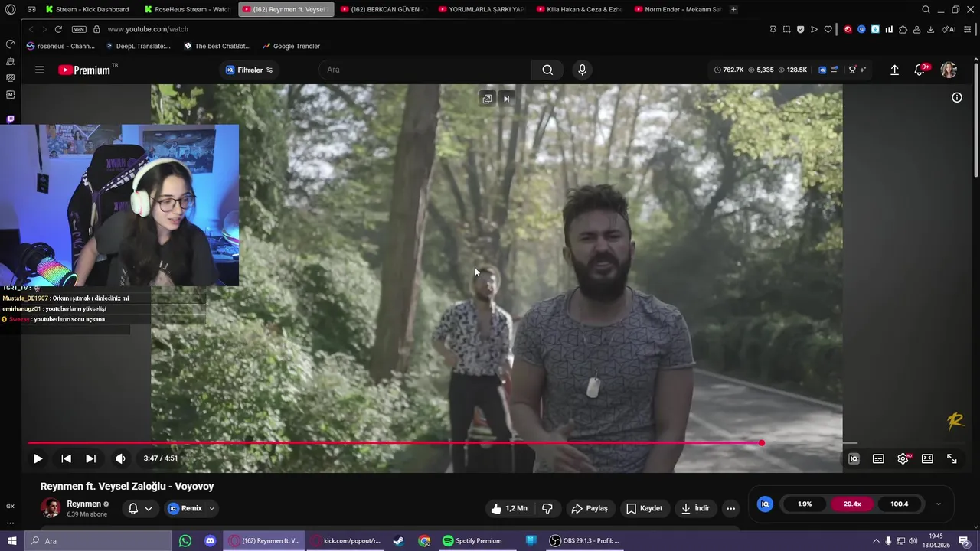Open Twitch in Opera sidebar
980x551 pixels.
[10, 119]
